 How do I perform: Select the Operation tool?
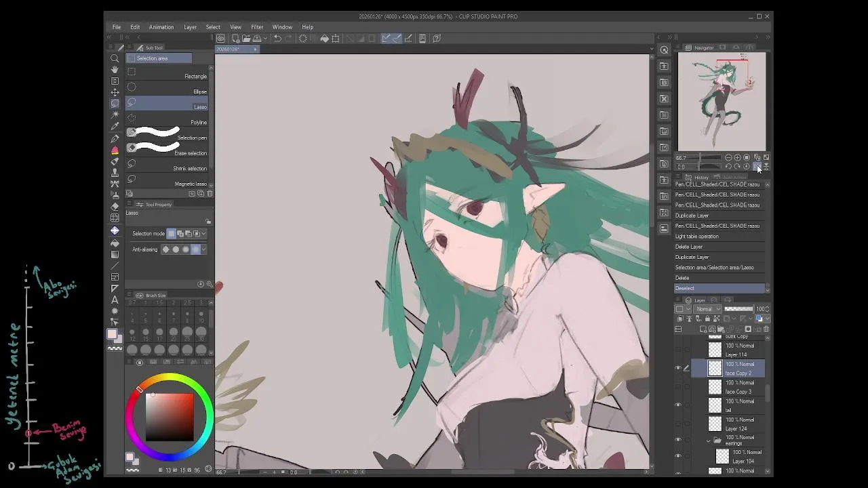[115, 81]
